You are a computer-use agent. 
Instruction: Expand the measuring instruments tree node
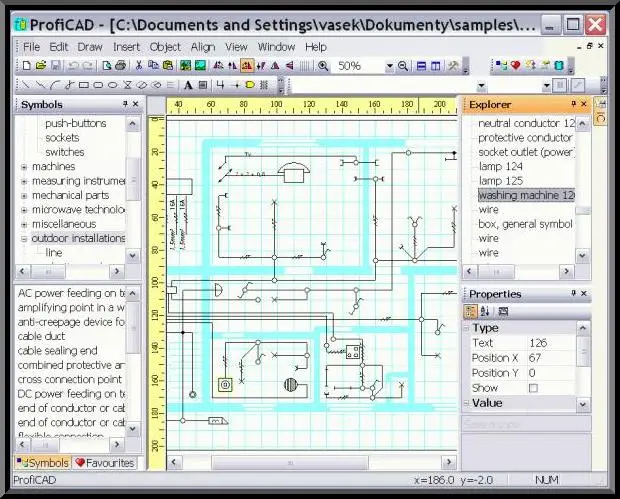pyautogui.click(x=24, y=181)
